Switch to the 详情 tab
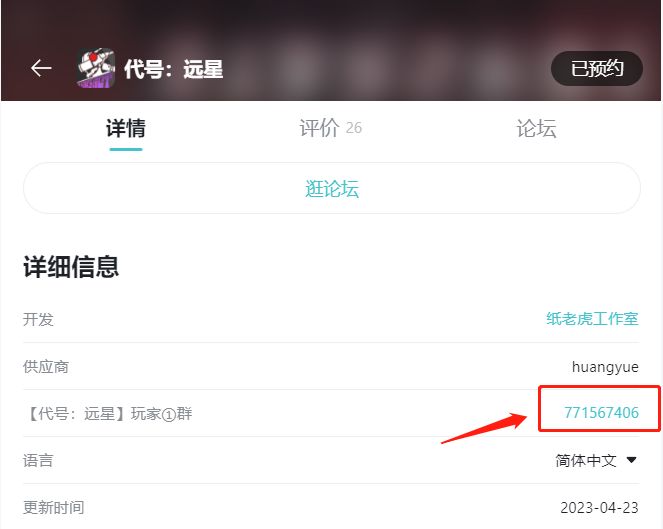The image size is (663, 529). 126,128
